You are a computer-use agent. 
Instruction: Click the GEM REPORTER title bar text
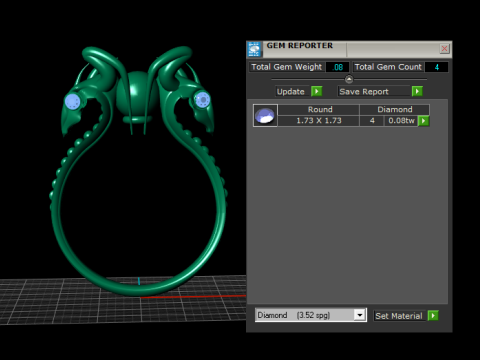[299, 46]
